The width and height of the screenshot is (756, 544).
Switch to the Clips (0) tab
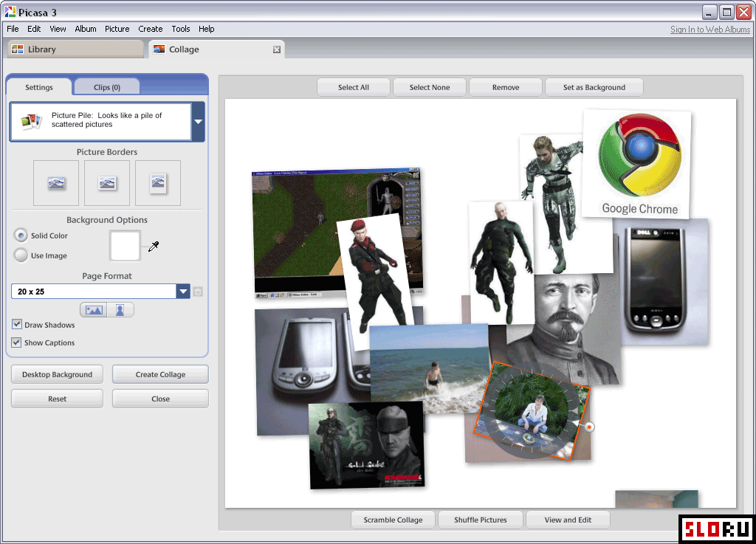click(x=107, y=87)
